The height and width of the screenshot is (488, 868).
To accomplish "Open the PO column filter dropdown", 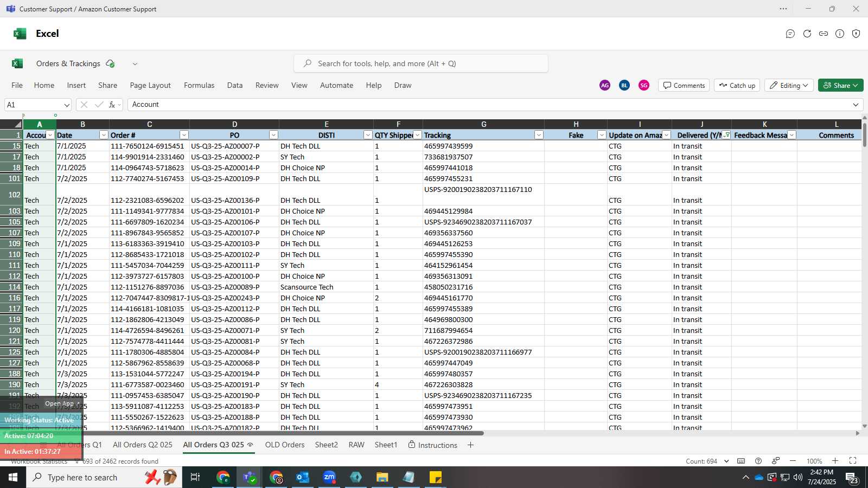I will (x=273, y=135).
